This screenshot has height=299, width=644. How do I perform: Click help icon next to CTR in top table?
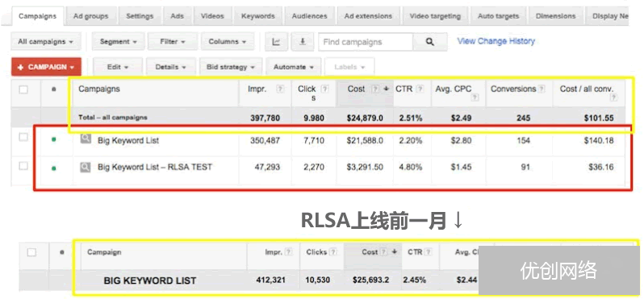tap(420, 89)
